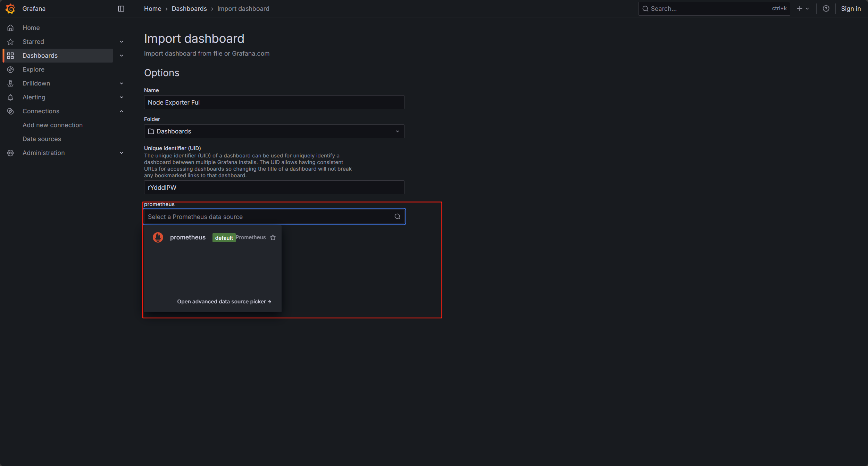Open Add new connection menu item
The image size is (868, 466).
click(52, 125)
